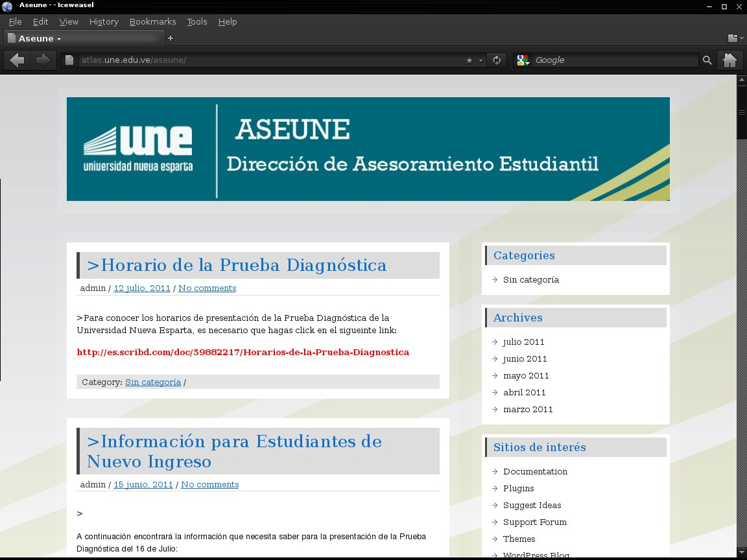The height and width of the screenshot is (560, 747).
Task: Reload the page with the refresh icon
Action: click(x=497, y=60)
